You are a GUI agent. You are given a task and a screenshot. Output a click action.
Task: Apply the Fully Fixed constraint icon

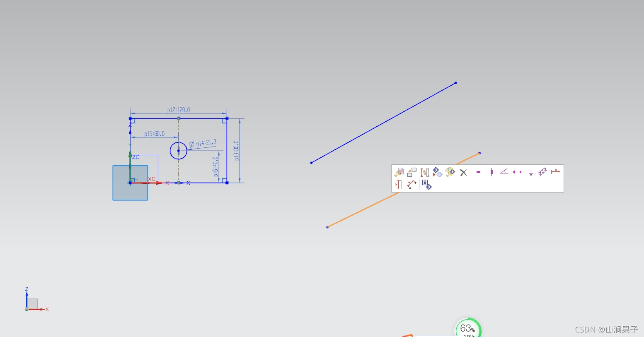click(x=543, y=172)
